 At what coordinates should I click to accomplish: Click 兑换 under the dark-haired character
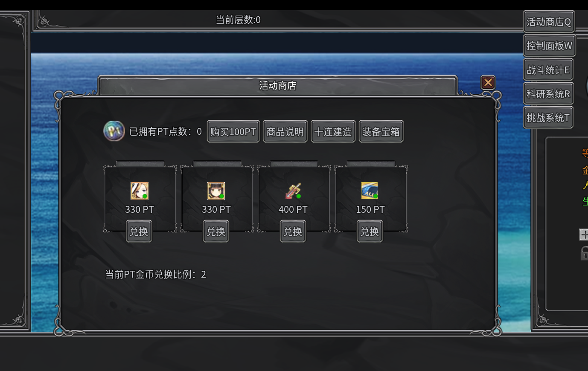pos(216,231)
